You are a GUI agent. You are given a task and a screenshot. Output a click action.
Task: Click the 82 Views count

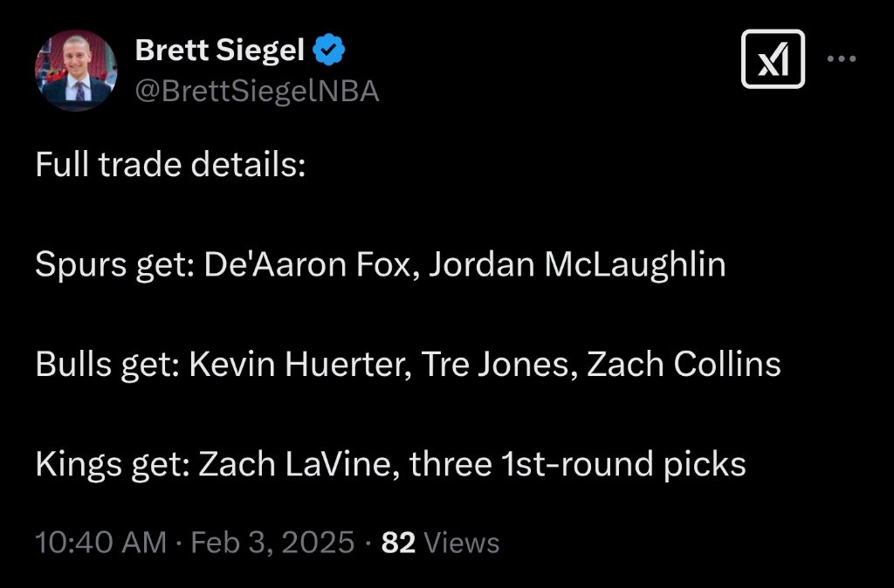tap(441, 543)
